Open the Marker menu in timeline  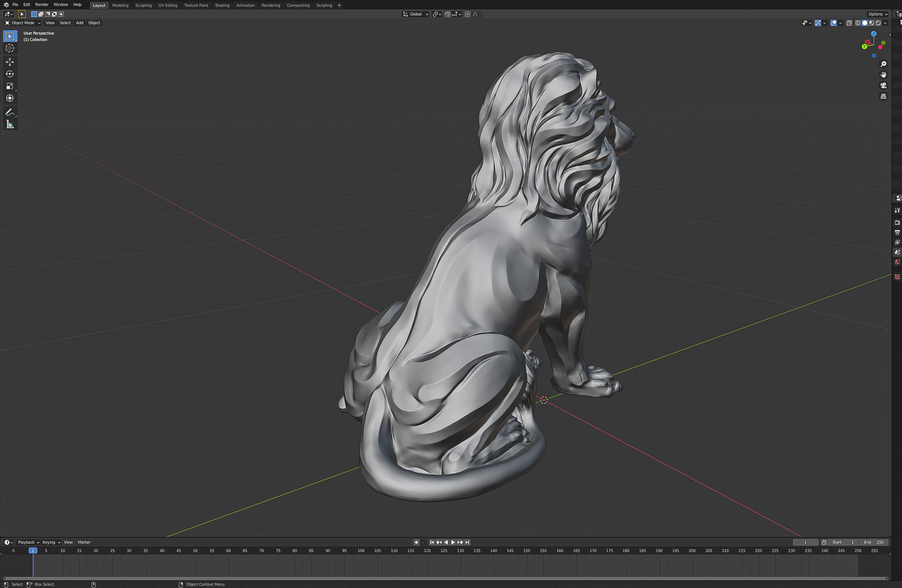84,542
